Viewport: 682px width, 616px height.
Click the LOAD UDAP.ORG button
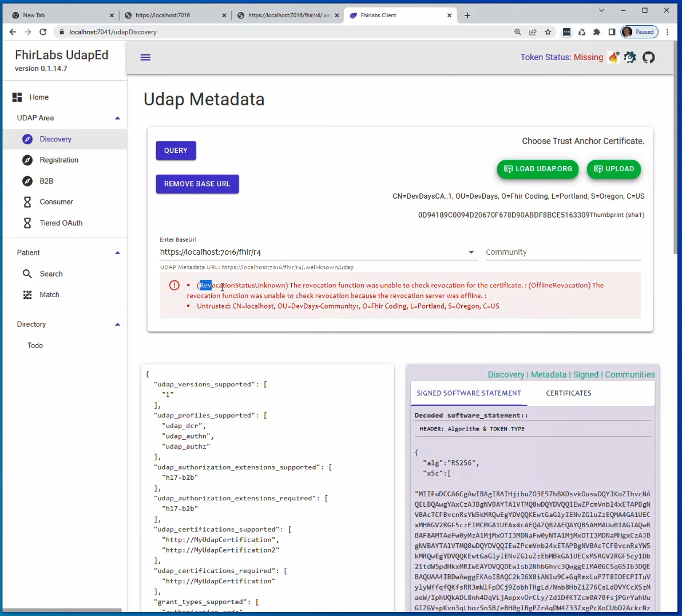pyautogui.click(x=537, y=169)
